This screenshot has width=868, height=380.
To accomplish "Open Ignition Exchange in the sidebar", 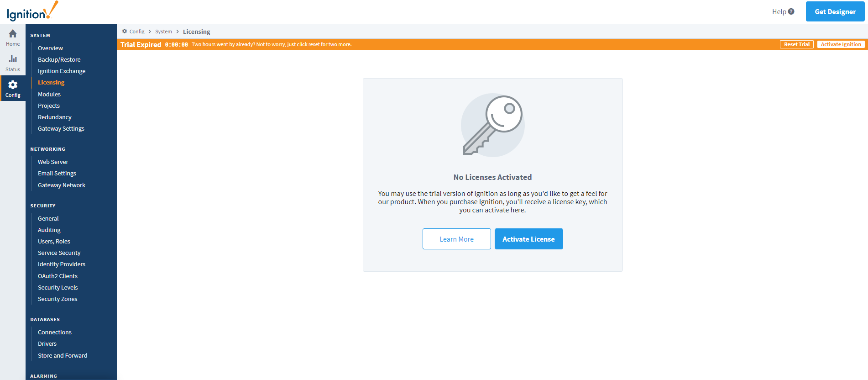I will tap(62, 71).
